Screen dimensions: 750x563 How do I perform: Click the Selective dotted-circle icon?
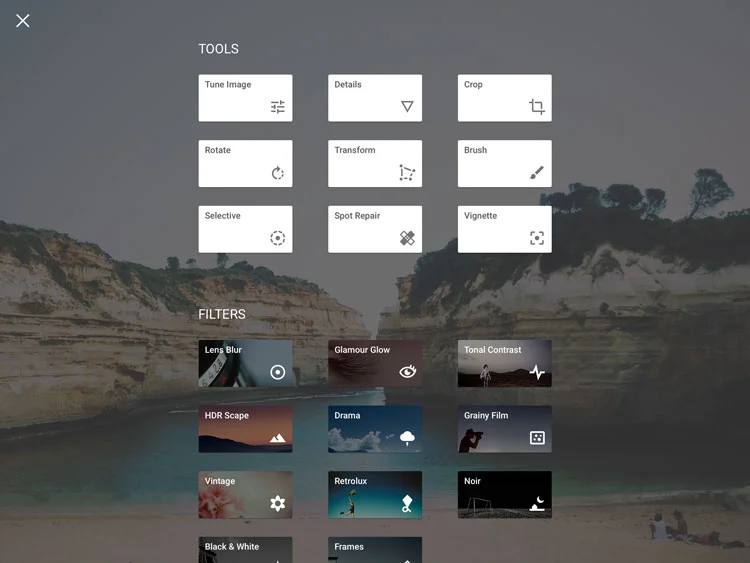point(277,238)
